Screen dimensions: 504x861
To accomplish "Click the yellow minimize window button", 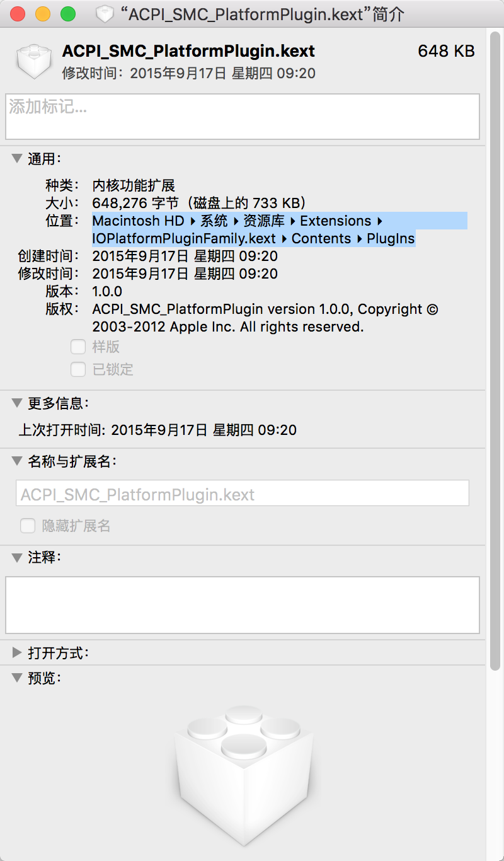I will click(43, 14).
